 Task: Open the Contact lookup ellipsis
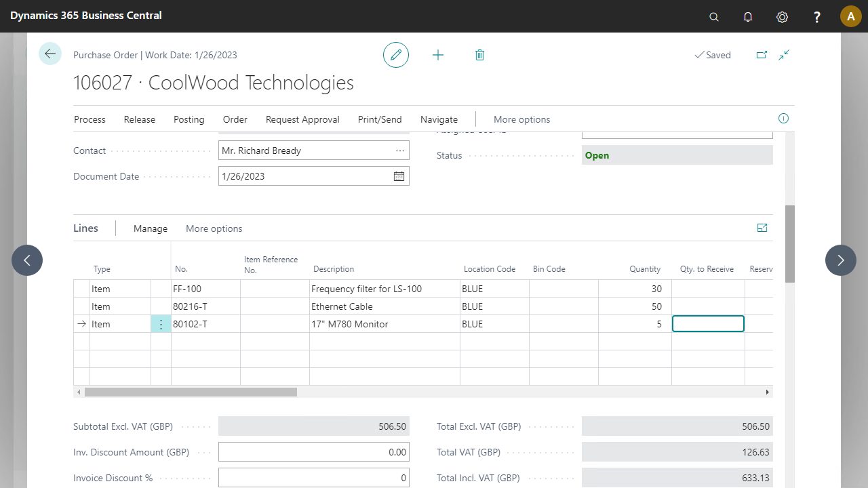click(399, 150)
